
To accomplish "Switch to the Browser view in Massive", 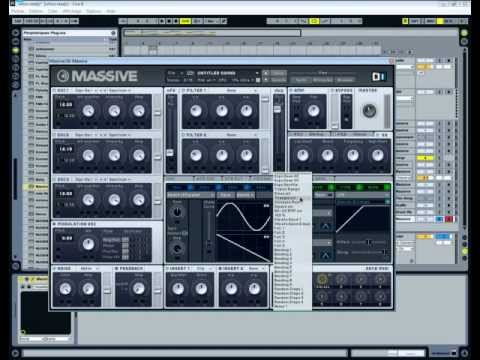I will [x=345, y=80].
